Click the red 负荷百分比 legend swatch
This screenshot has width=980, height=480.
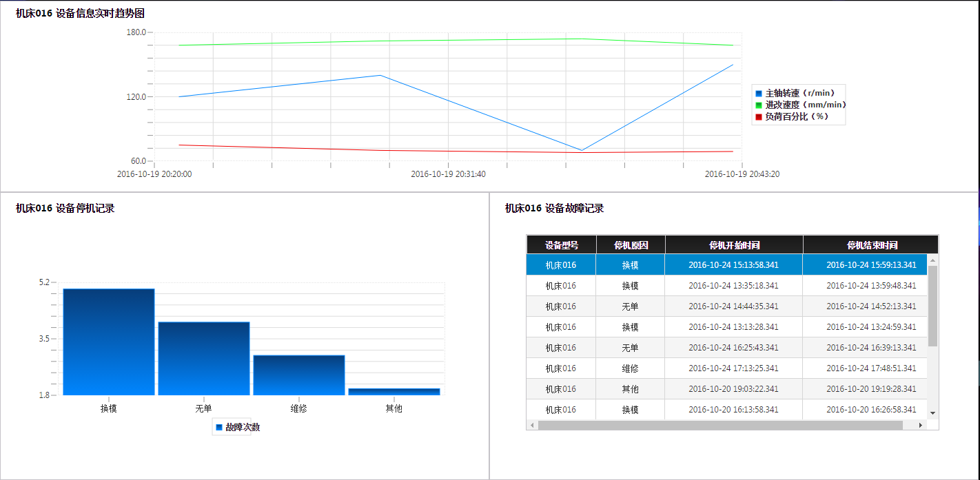point(759,116)
